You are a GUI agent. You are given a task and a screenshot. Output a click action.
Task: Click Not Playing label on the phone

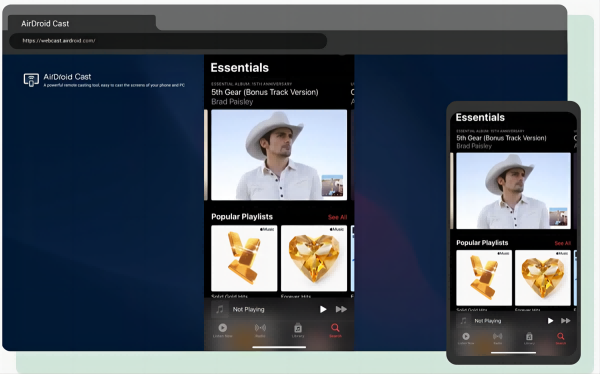point(488,321)
